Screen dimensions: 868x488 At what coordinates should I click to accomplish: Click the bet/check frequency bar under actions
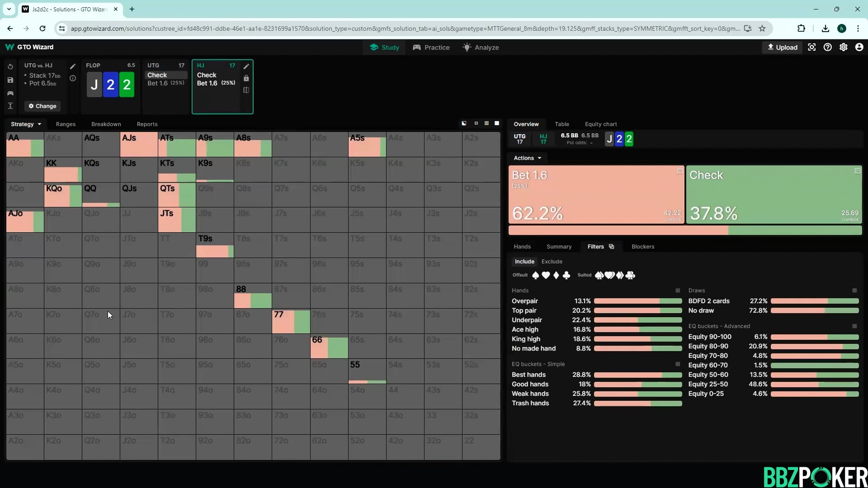[684, 230]
